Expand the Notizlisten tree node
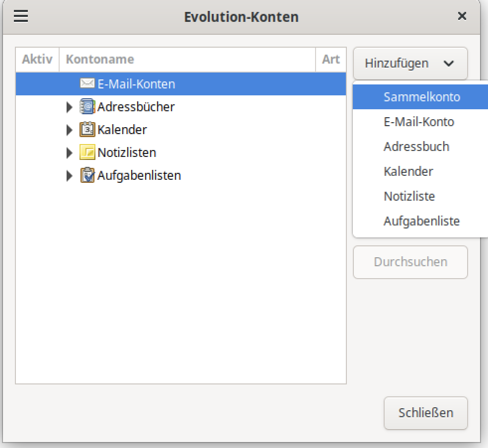Viewport: 488px width, 448px height. (x=70, y=153)
